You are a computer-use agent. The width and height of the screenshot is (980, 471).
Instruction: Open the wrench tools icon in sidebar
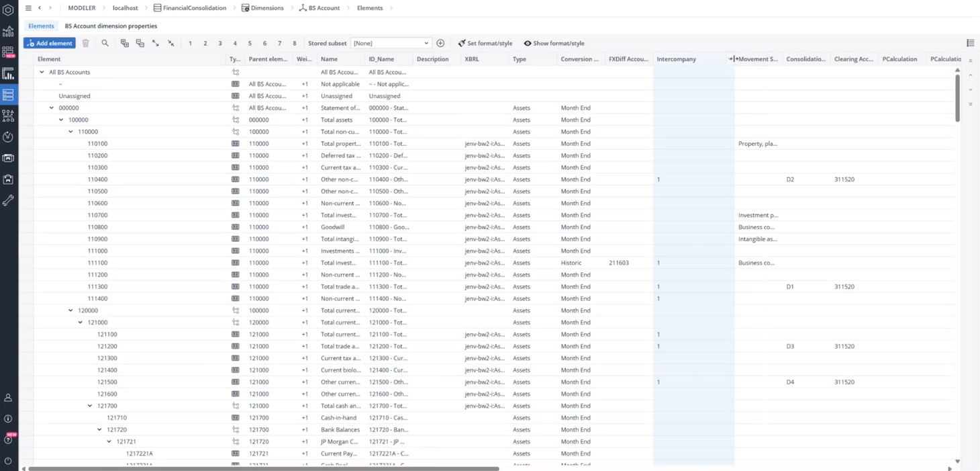pos(8,200)
